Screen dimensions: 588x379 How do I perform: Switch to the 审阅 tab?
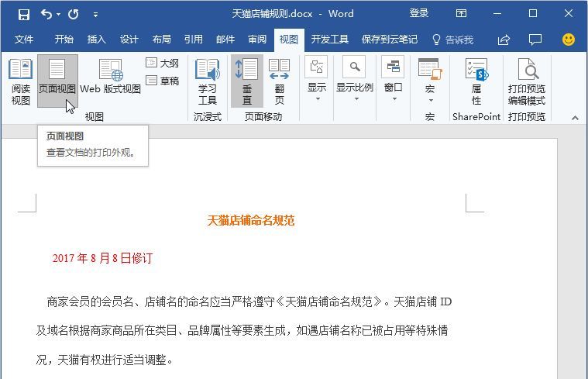(x=257, y=40)
